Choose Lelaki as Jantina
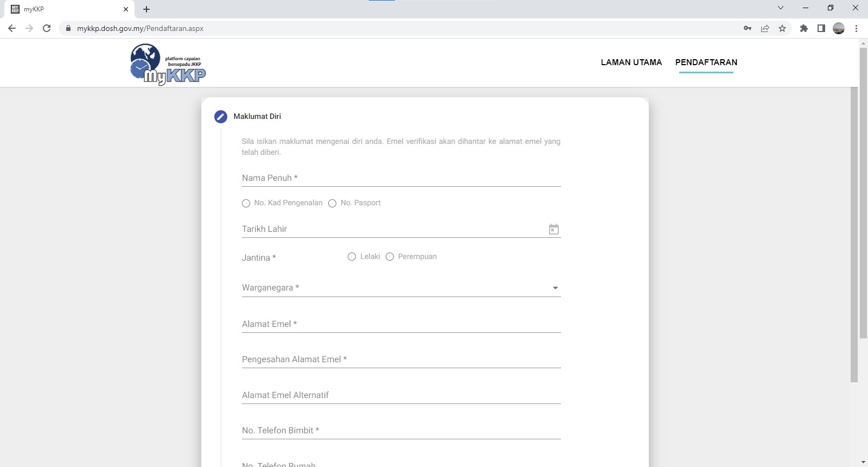This screenshot has height=467, width=868. coord(352,257)
